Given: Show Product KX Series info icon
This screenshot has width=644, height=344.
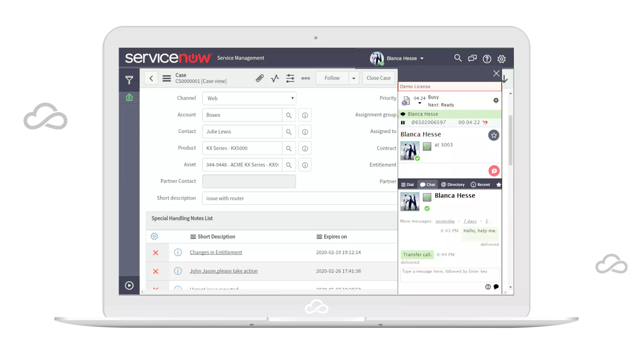Looking at the screenshot, I should click(x=305, y=148).
